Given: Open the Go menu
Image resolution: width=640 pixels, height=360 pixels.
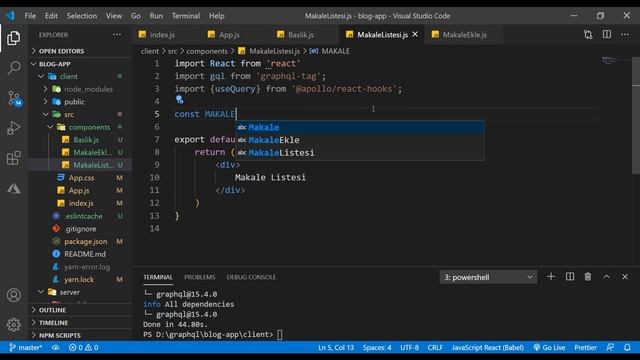Looking at the screenshot, I should pos(136,16).
